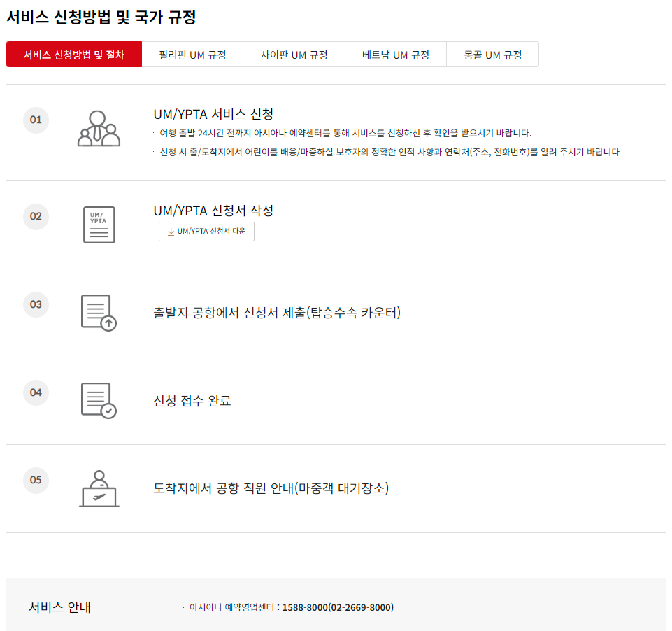672x631 pixels.
Task: Open the 몽골 UM 규정 tab
Action: click(492, 54)
